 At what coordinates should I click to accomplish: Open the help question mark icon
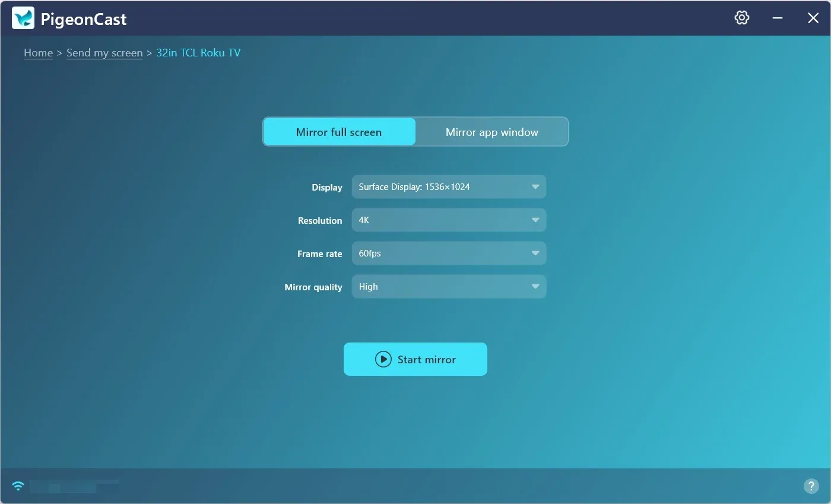tap(811, 486)
